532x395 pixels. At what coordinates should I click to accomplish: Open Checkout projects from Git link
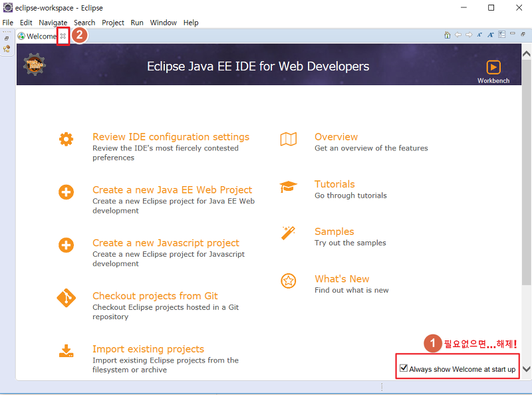coord(155,296)
